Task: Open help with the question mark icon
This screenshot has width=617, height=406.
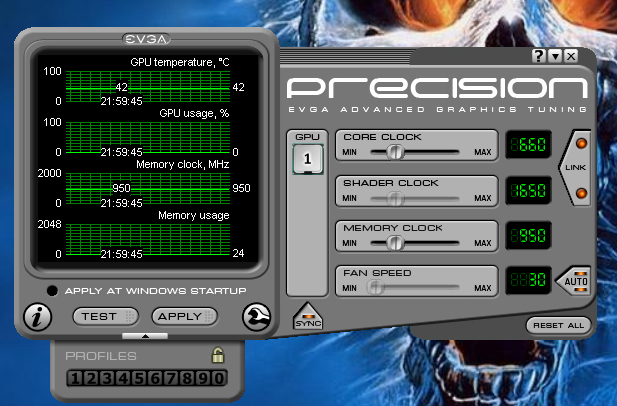Action: click(538, 56)
